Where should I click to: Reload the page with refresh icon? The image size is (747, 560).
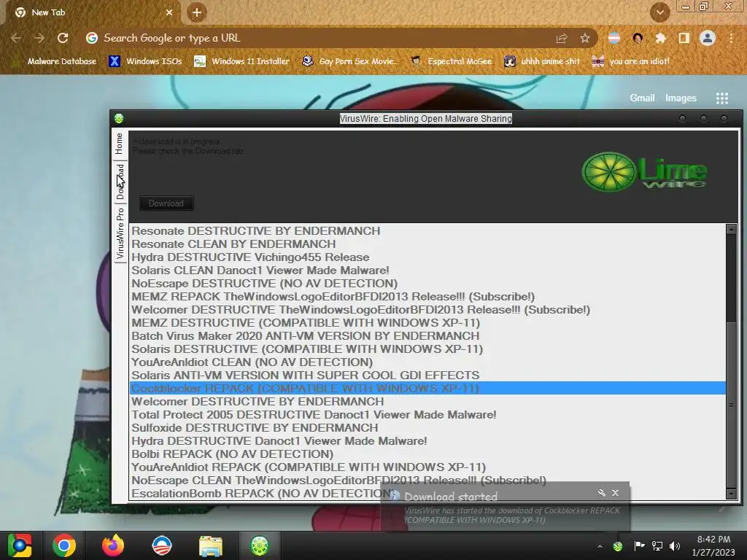pyautogui.click(x=63, y=38)
